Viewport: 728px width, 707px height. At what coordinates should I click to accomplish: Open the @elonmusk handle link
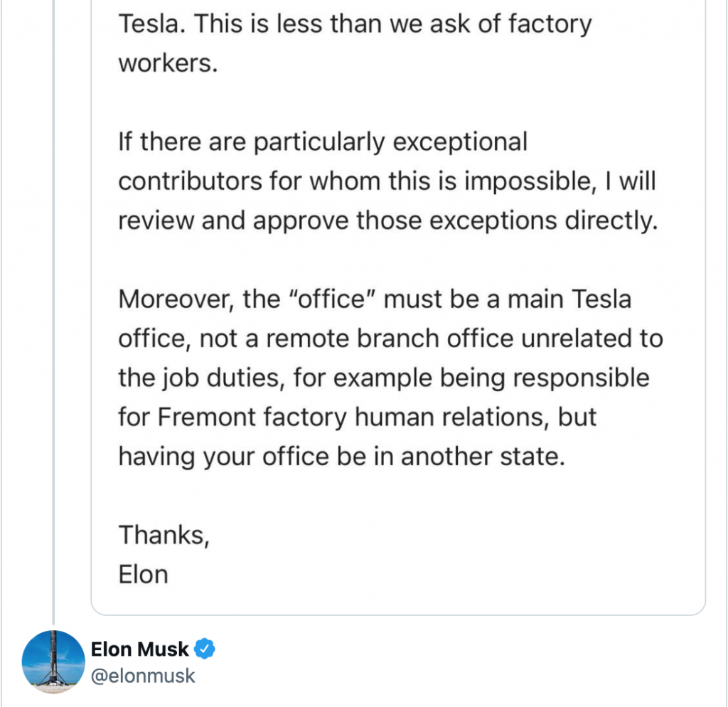pyautogui.click(x=142, y=675)
